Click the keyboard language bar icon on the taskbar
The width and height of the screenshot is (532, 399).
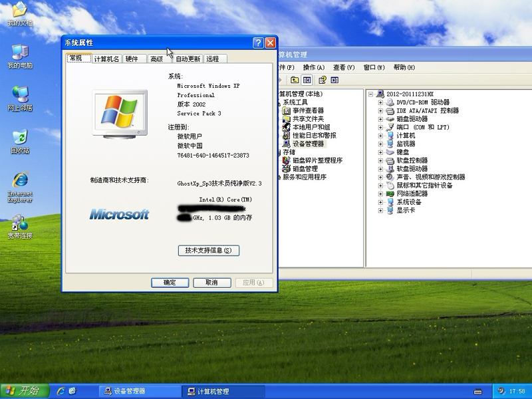tap(477, 392)
